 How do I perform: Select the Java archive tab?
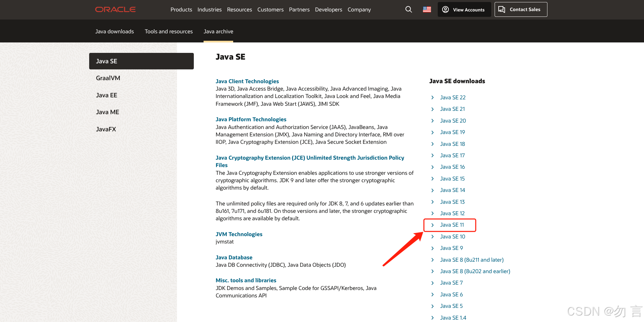(218, 31)
